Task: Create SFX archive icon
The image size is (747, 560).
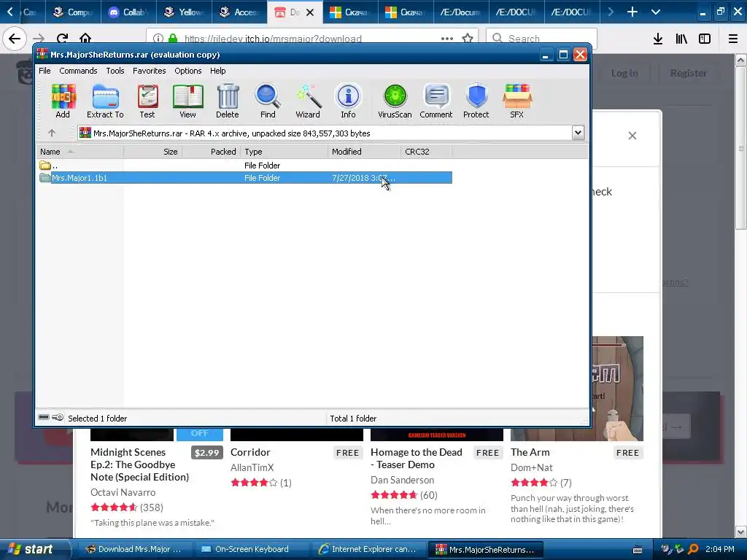Action: (x=517, y=101)
